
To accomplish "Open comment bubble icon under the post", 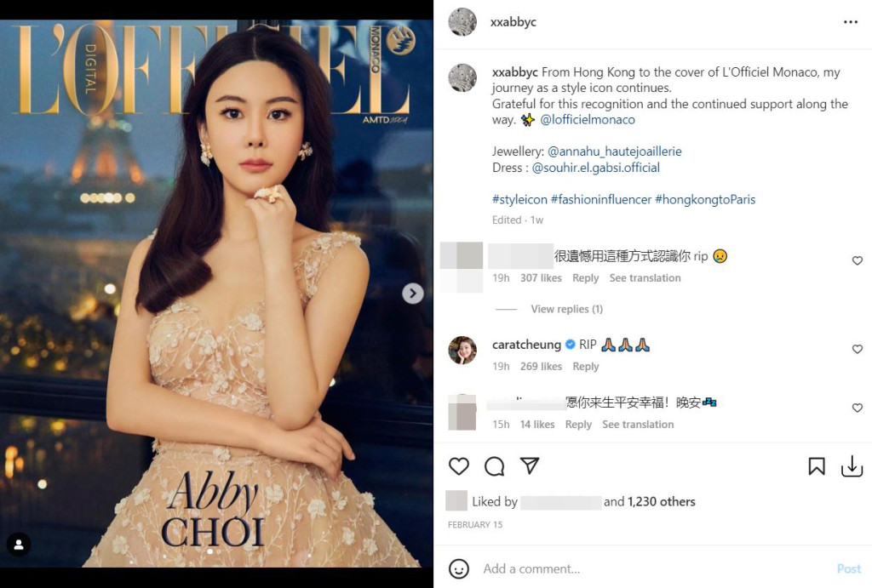I will (494, 466).
